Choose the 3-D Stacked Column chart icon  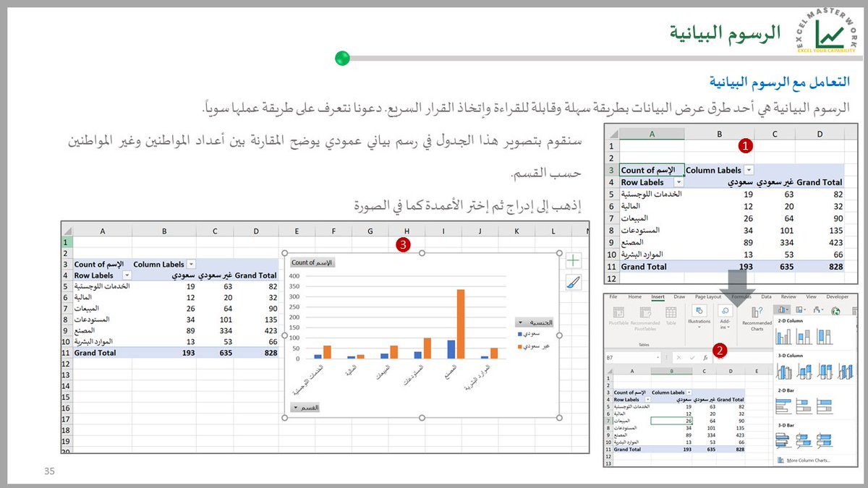[x=805, y=372]
